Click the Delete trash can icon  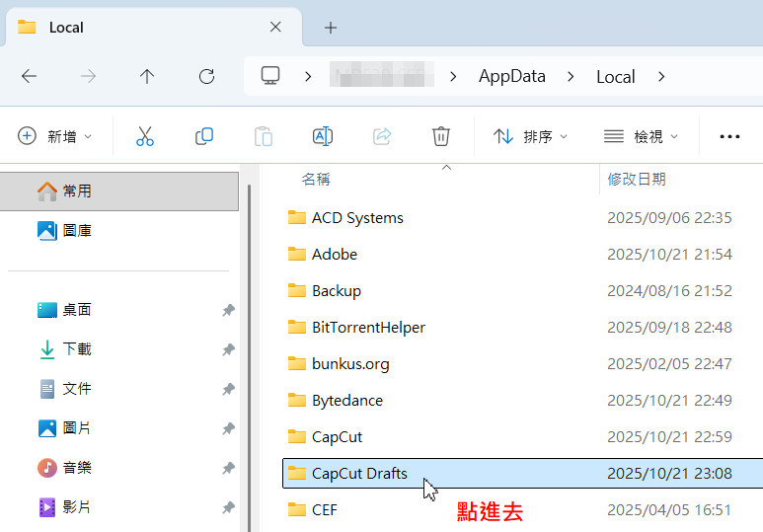pyautogui.click(x=441, y=137)
